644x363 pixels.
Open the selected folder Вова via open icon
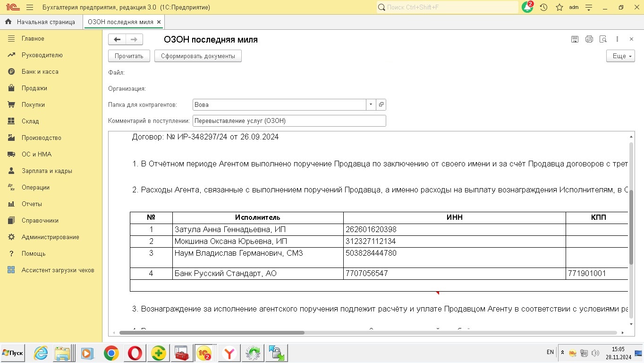click(x=381, y=104)
